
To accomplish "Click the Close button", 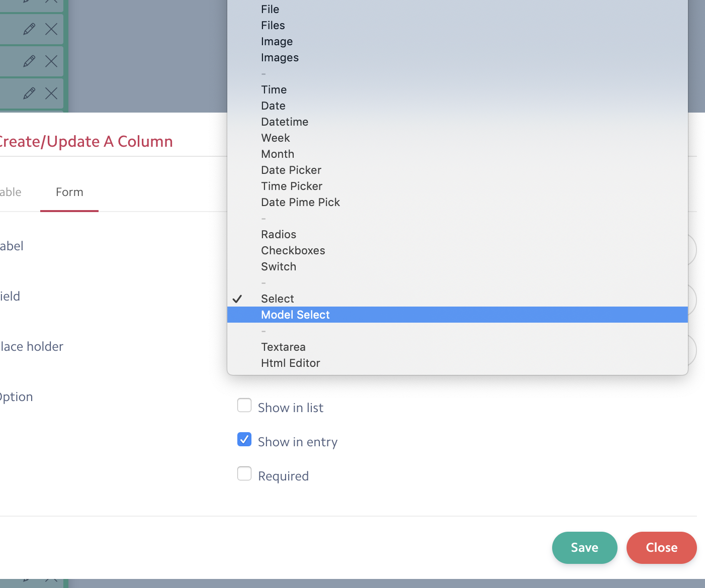I will (x=661, y=548).
